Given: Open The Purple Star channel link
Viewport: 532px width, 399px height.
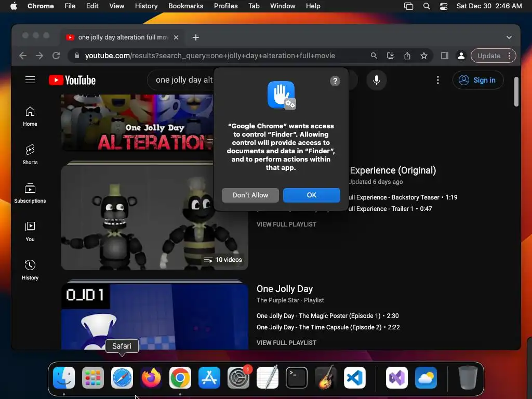Looking at the screenshot, I should point(278,300).
